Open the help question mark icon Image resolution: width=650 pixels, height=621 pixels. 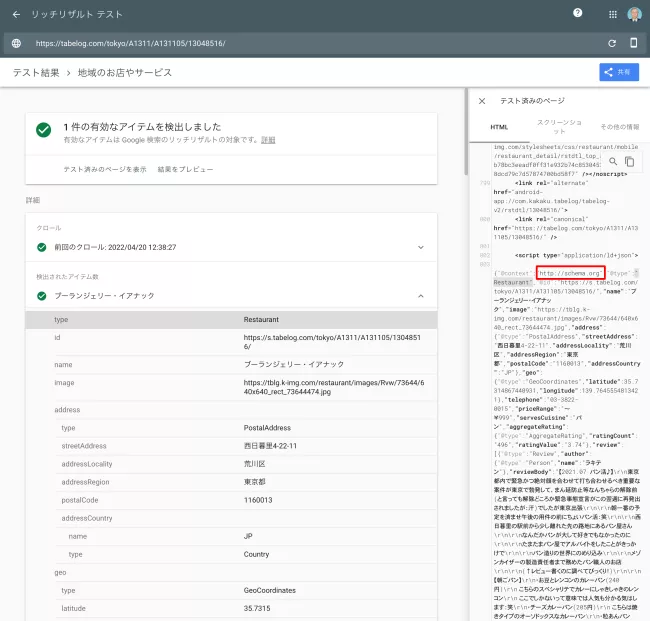click(577, 13)
